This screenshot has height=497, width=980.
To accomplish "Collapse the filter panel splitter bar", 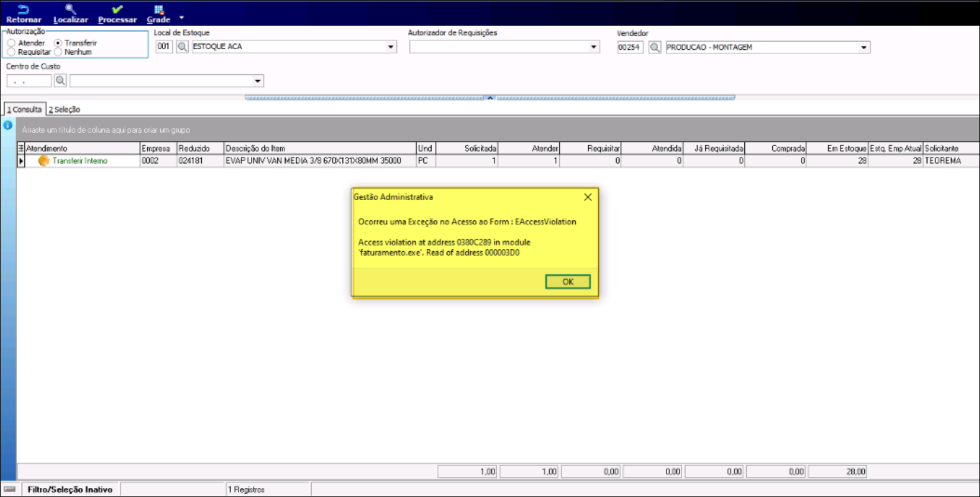I will [490, 97].
